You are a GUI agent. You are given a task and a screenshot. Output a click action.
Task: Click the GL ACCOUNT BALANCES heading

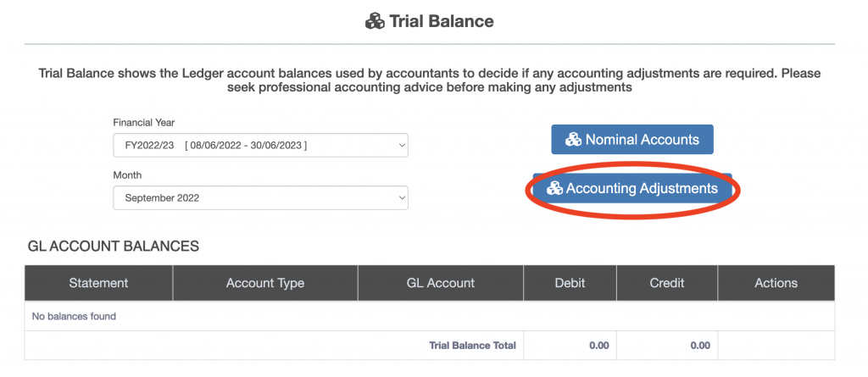coord(114,247)
